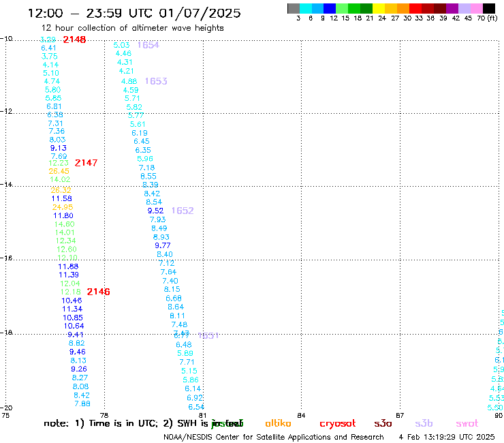Click the 'NOAA/NESDIS Center for Satellite Applications and Research' credit
Screen dimensions: 504x443
click(x=274, y=438)
